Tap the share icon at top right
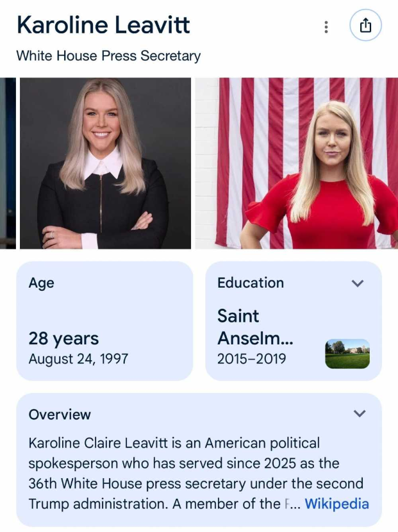Viewport: 398px width, 532px height. 365,26
